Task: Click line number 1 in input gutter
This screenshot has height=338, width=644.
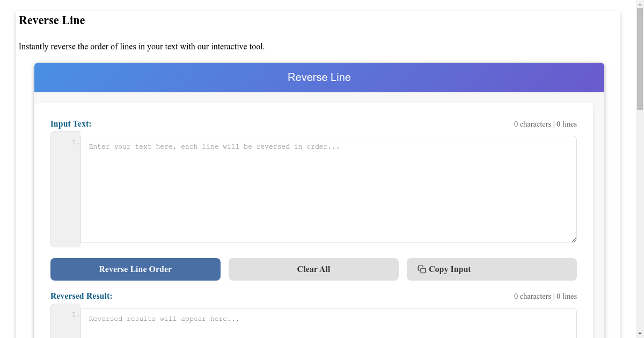Action: 74,142
